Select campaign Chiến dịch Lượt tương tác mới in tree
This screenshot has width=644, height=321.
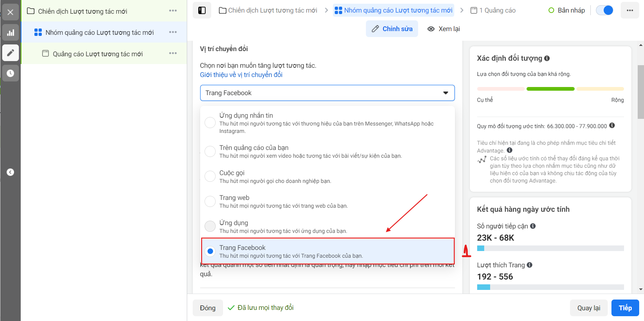pyautogui.click(x=82, y=11)
